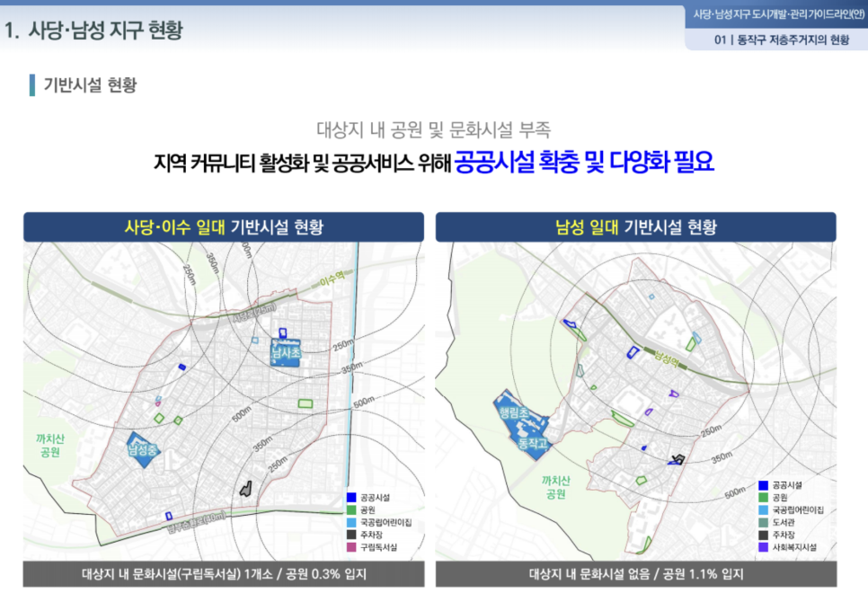Click the '국공립어린이집' legend text in 남성 map
868x593 pixels.
798,510
